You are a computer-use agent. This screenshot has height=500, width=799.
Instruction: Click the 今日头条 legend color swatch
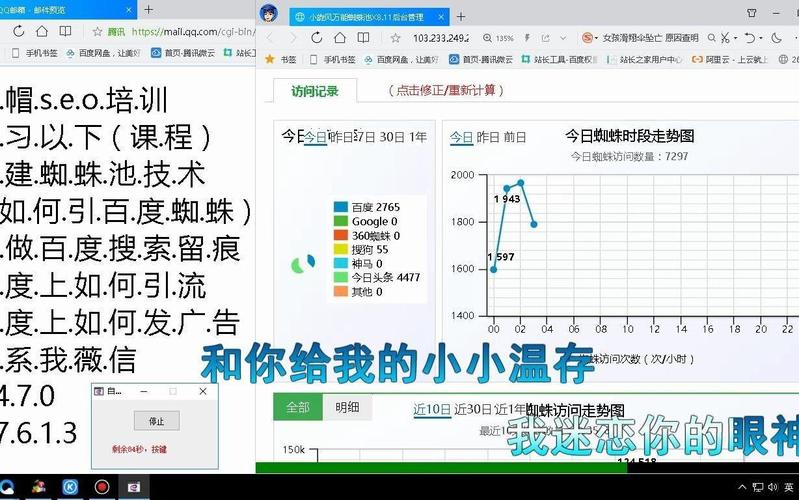click(x=340, y=278)
